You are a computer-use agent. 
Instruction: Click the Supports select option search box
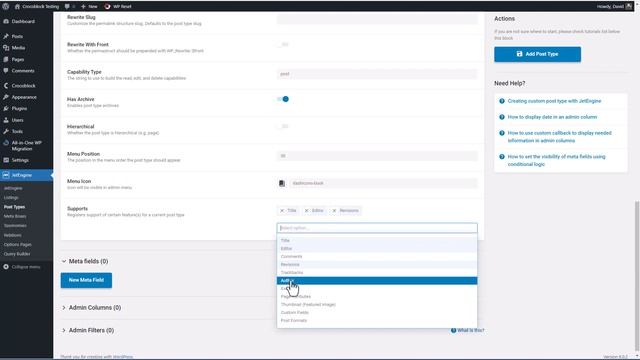(x=377, y=228)
